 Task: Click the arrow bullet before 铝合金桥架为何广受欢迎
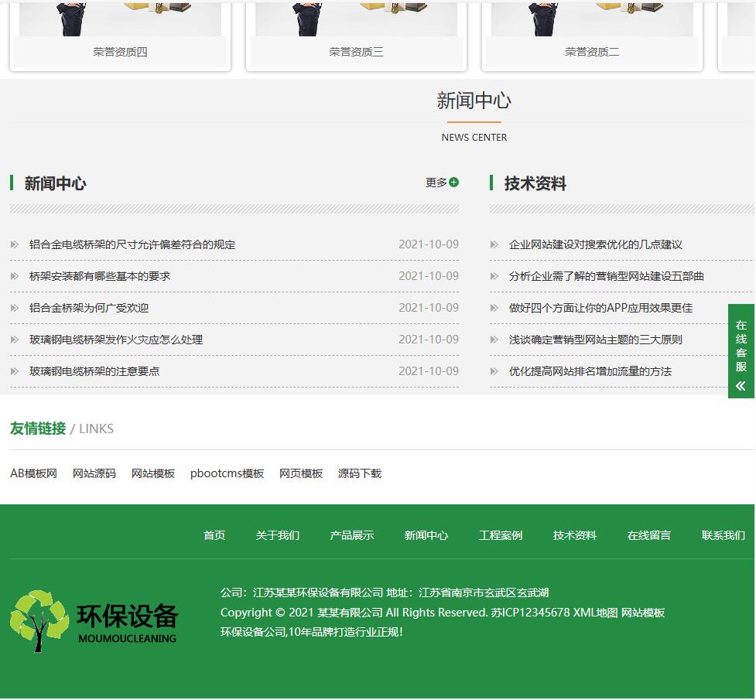(15, 308)
